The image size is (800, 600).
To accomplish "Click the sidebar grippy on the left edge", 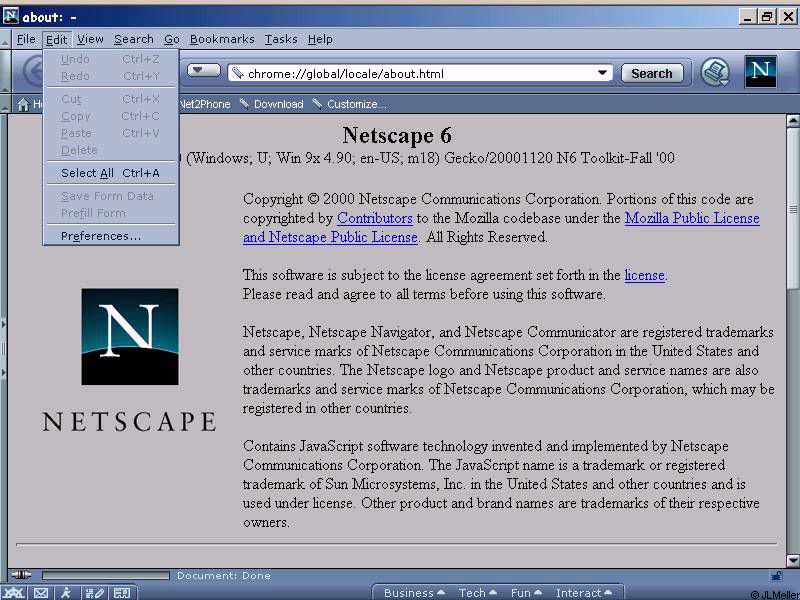I will 4,348.
